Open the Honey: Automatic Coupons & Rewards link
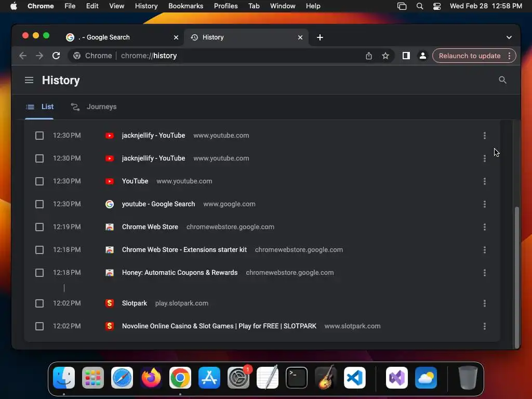 pyautogui.click(x=180, y=273)
